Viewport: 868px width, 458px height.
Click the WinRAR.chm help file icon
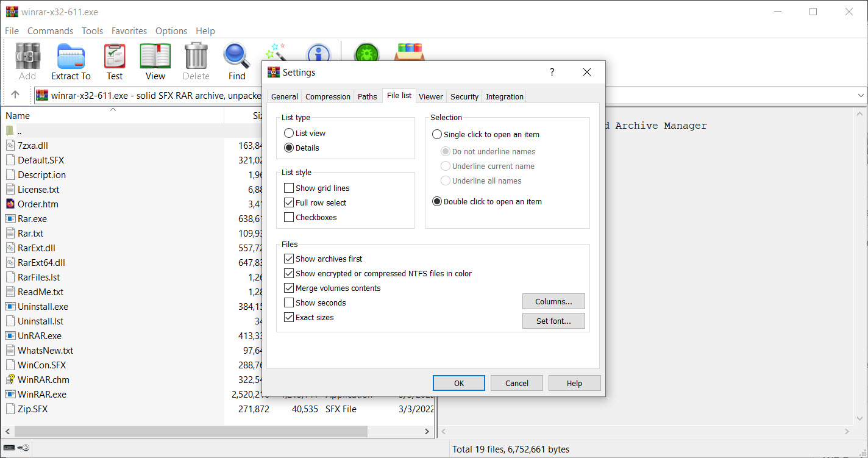coord(10,379)
